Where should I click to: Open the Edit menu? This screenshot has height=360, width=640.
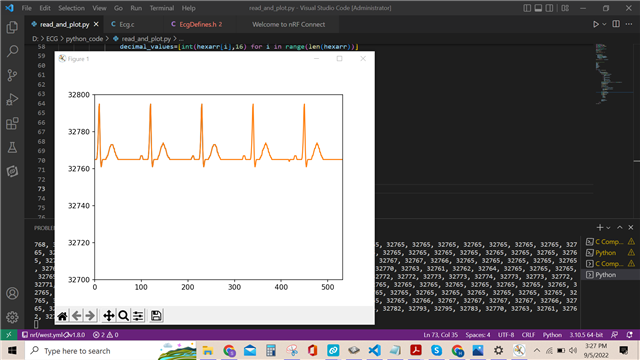[x=45, y=8]
